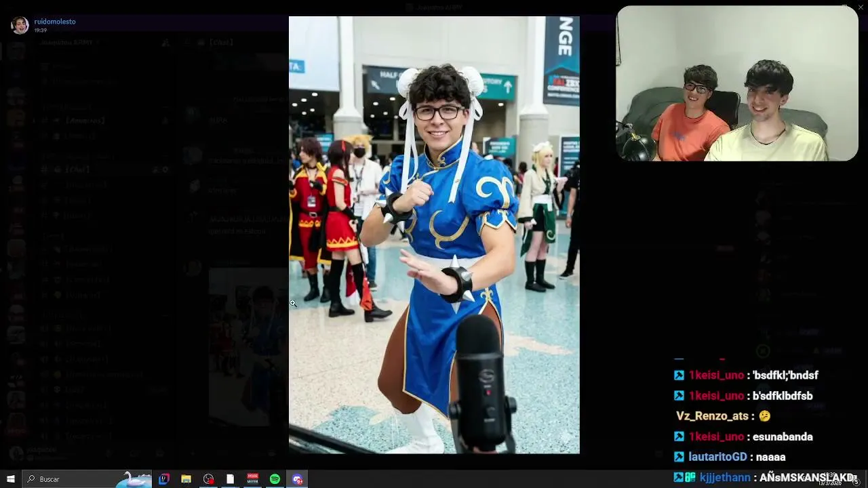Image resolution: width=868 pixels, height=488 pixels.
Task: Click the taskbar clock and date
Action: point(829,479)
